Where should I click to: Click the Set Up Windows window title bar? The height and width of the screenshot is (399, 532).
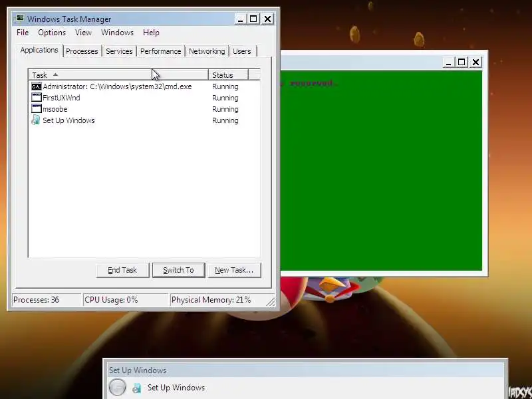(305, 370)
